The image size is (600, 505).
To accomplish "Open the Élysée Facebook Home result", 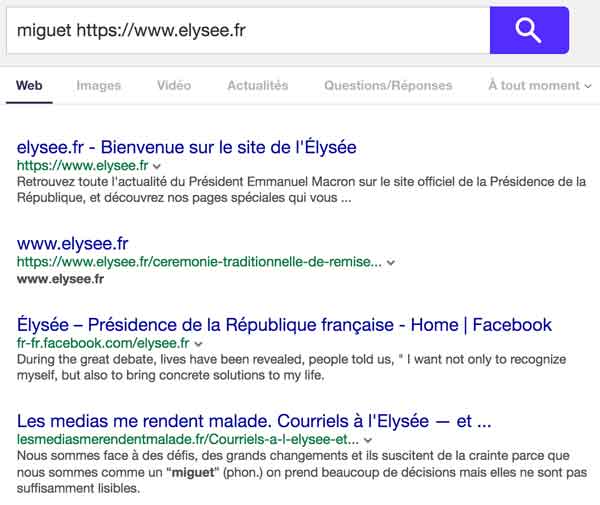I will pyautogui.click(x=284, y=325).
